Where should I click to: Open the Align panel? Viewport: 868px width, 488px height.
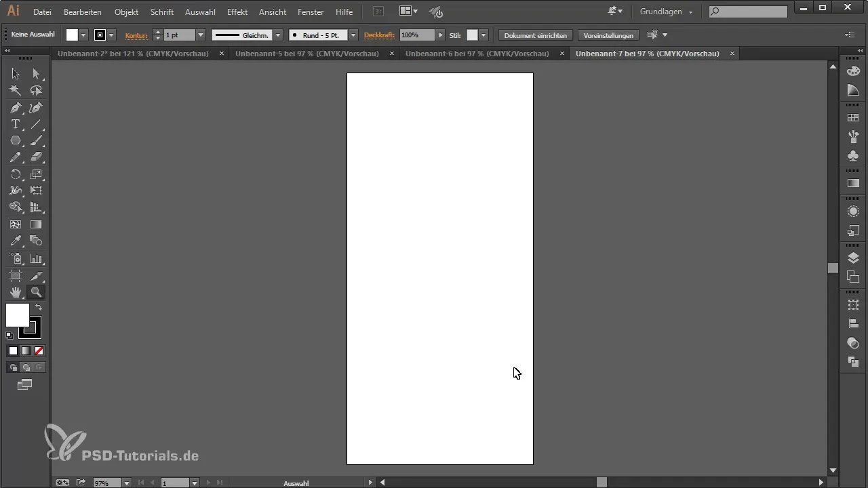[x=854, y=324]
